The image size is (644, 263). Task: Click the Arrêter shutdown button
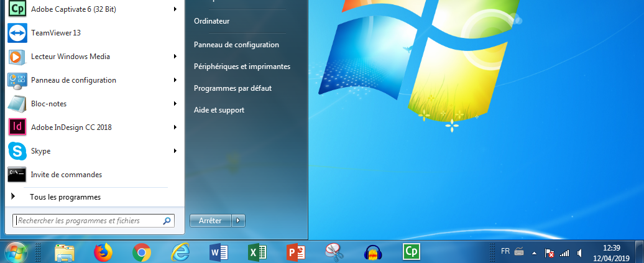coord(211,221)
